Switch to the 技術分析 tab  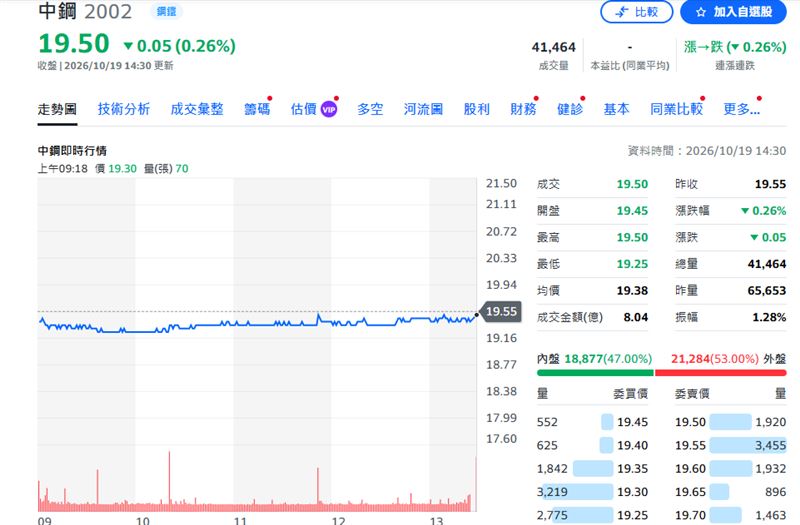(x=124, y=109)
